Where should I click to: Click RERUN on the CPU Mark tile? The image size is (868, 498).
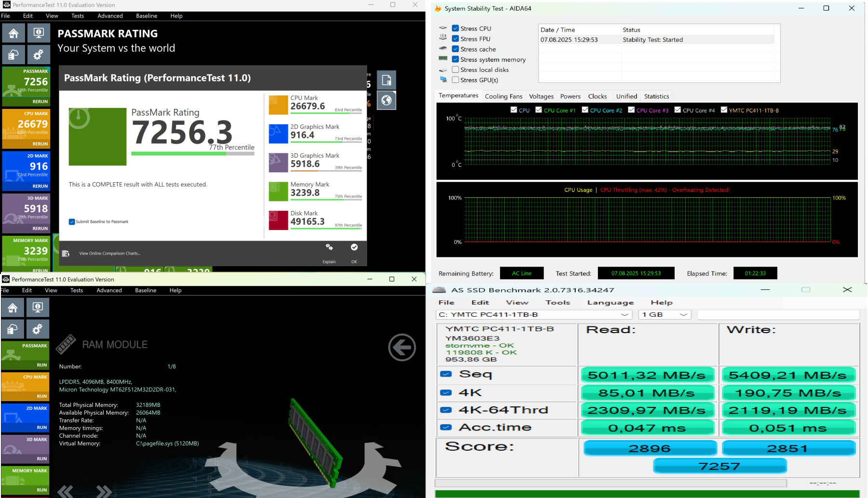[40, 144]
